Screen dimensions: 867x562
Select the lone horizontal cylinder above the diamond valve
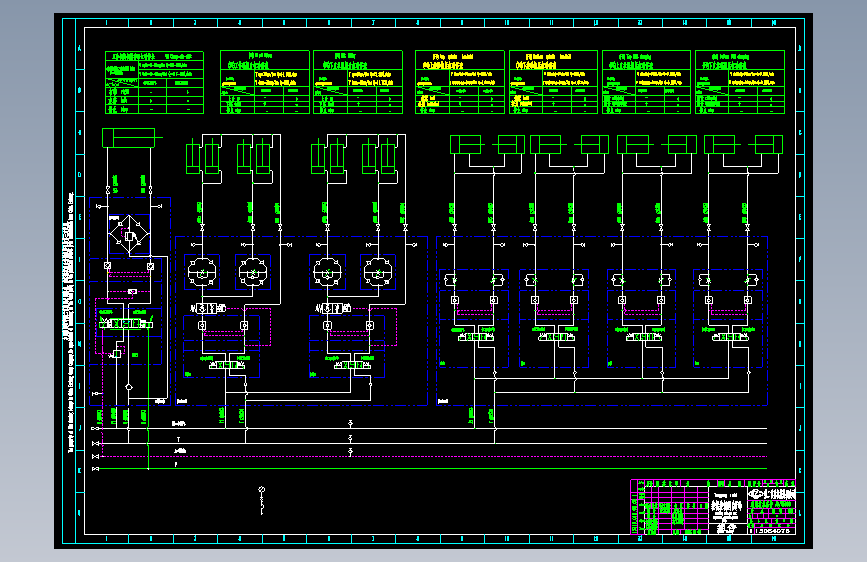[x=132, y=138]
